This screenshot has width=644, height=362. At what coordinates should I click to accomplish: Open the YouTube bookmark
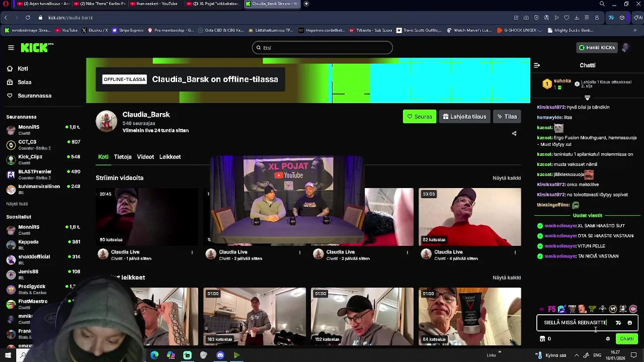click(x=66, y=30)
